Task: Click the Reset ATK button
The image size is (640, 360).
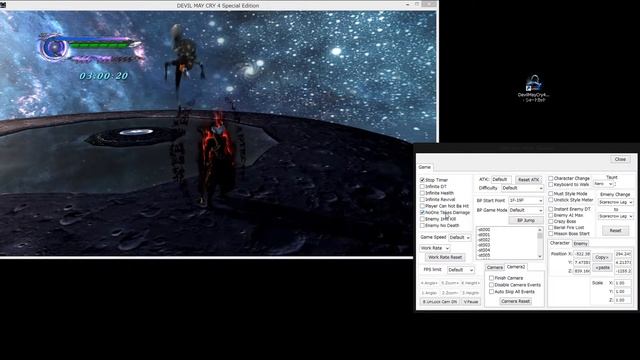Action: click(x=529, y=180)
